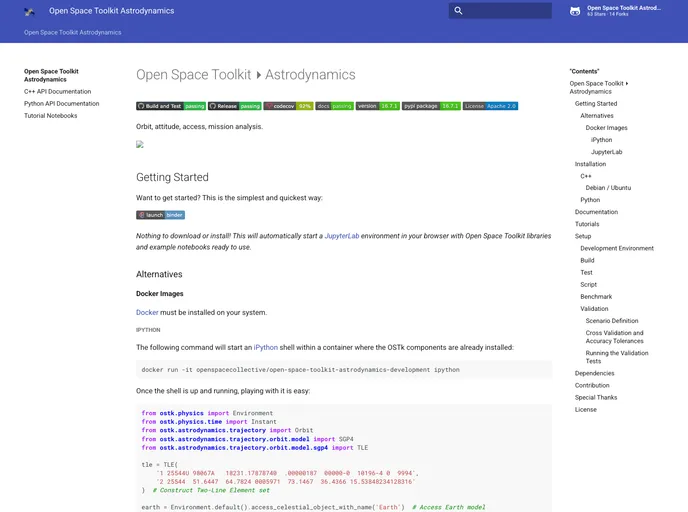Jump to Getting Started in Contents
This screenshot has width=688, height=512.
point(596,104)
